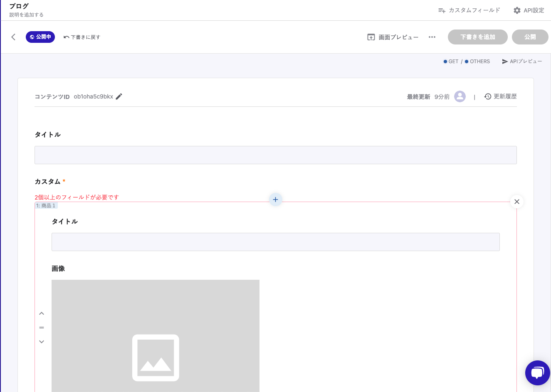Image resolution: width=551 pixels, height=392 pixels.
Task: Move the field down with chevron arrow
Action: point(42,342)
